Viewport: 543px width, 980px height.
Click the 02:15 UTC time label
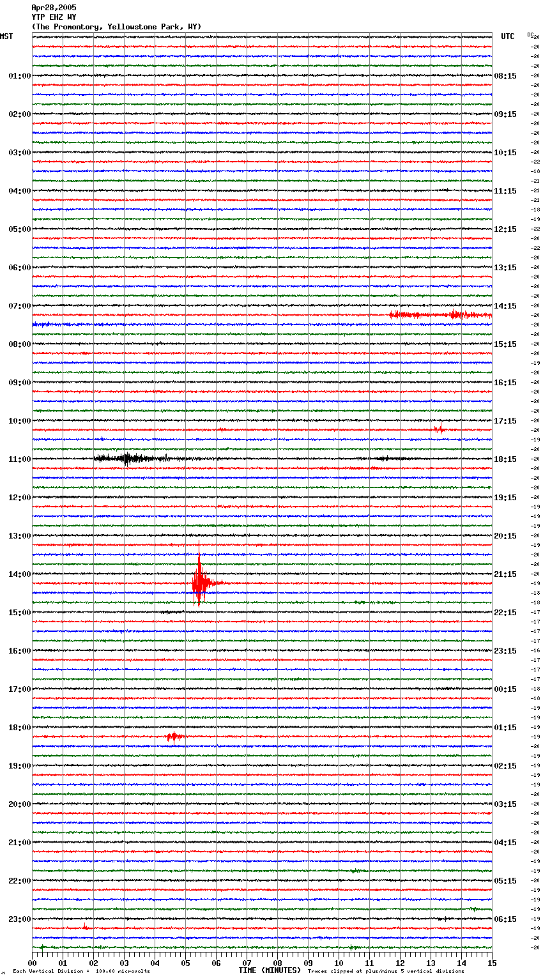click(505, 766)
